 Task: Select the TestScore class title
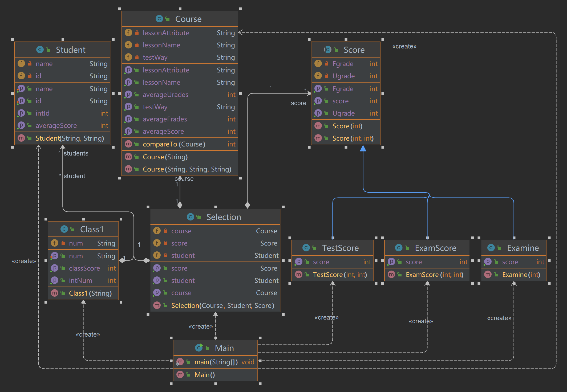(340, 248)
